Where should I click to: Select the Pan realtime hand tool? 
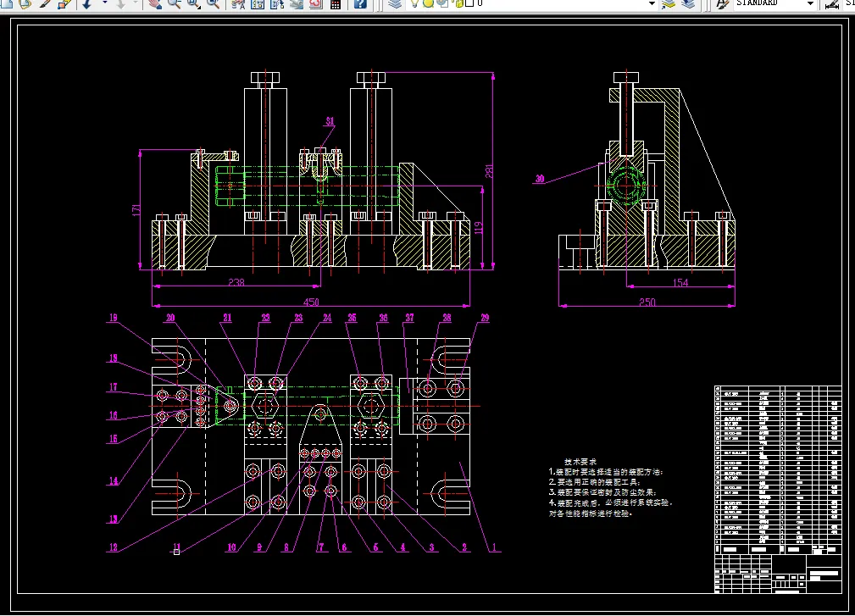point(154,3)
